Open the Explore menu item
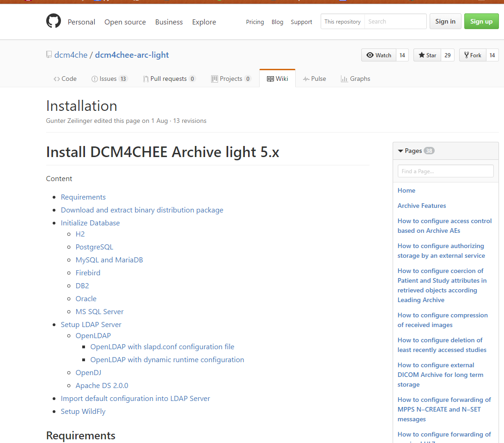Screen dimensions: 504x443 (x=204, y=22)
